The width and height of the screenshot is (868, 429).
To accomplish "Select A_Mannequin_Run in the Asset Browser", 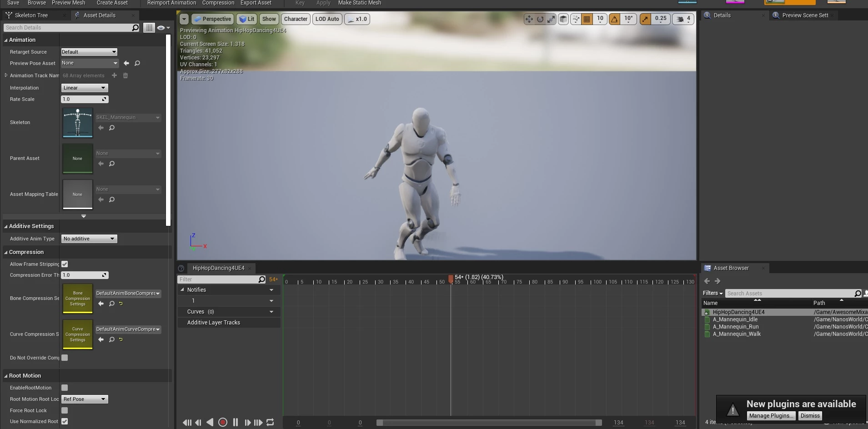I will [x=735, y=327].
